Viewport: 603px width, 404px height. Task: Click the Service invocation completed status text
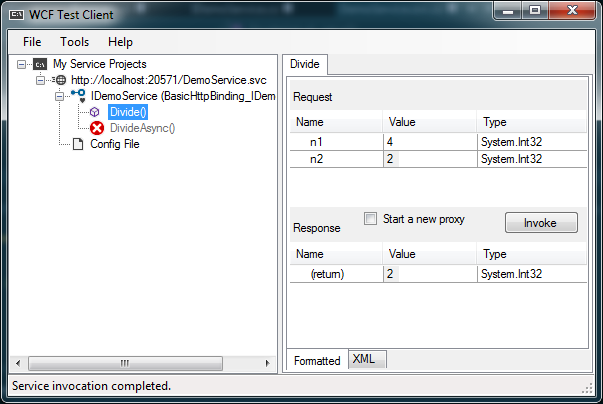pos(92,386)
